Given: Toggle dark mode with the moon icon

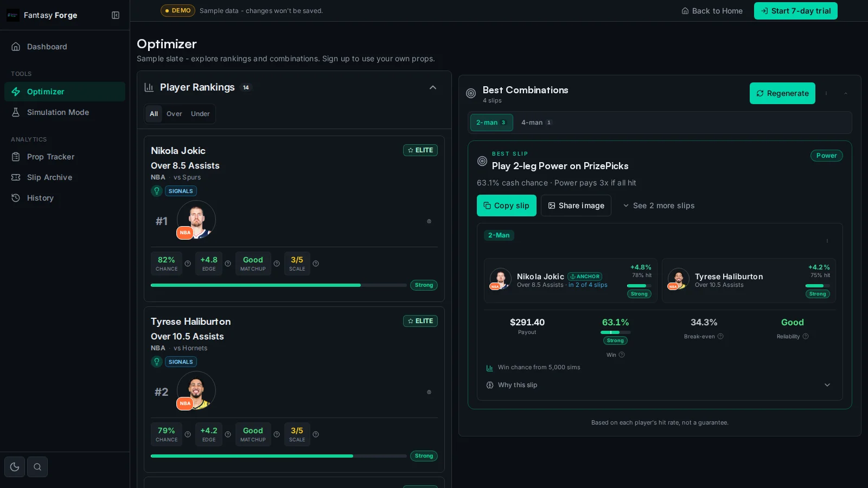Looking at the screenshot, I should coord(15,467).
